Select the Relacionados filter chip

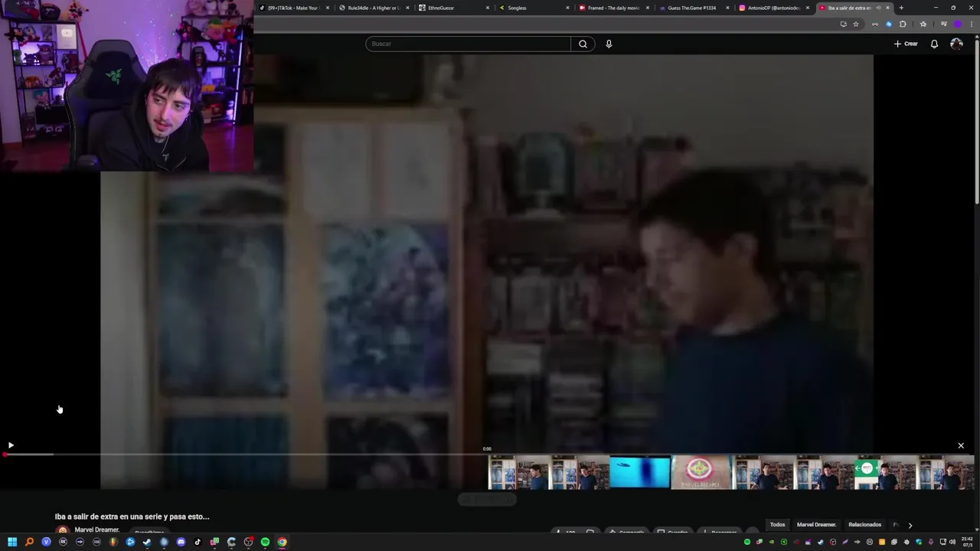click(864, 525)
